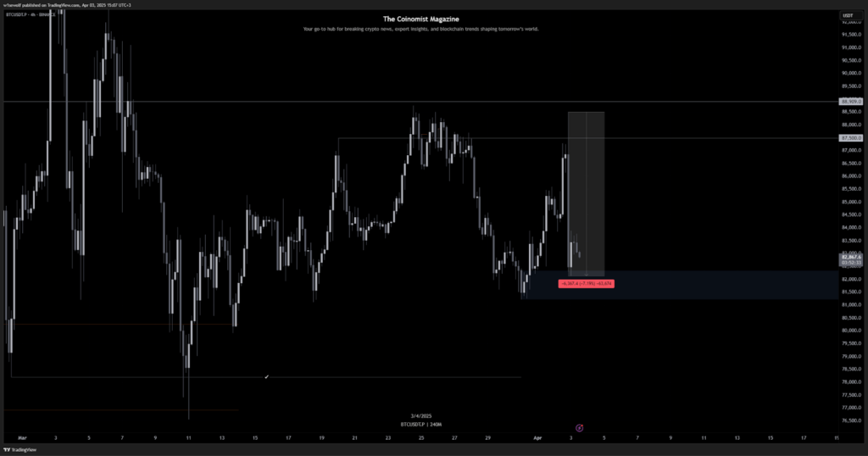
Task: Click the '29' date on time axis
Action: (x=487, y=438)
